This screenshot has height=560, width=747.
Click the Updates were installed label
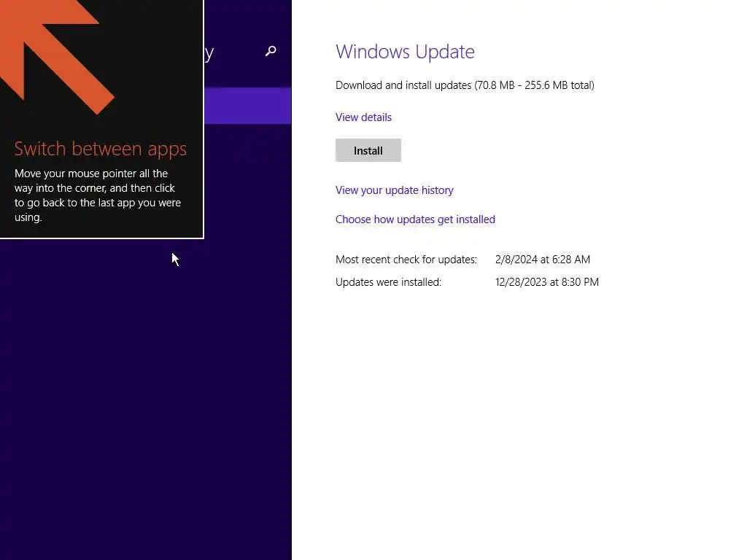(388, 282)
